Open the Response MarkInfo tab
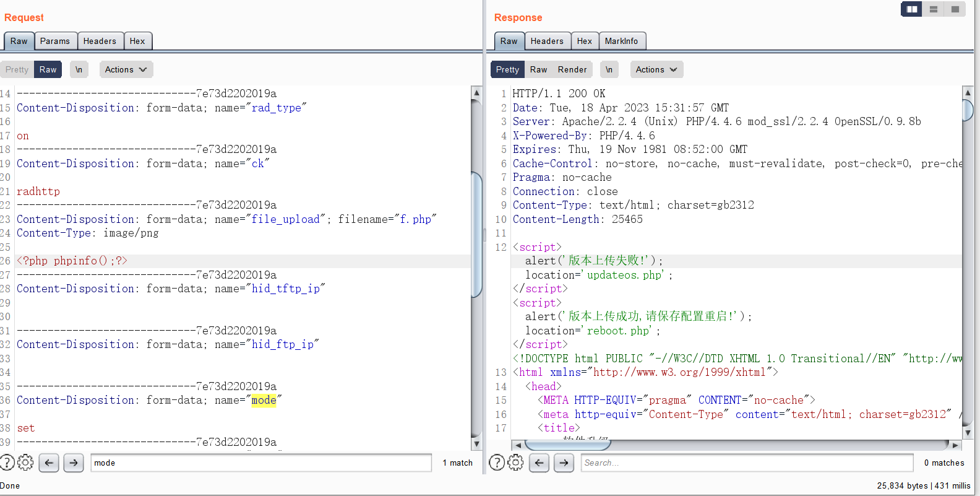The height and width of the screenshot is (496, 980). tap(621, 41)
